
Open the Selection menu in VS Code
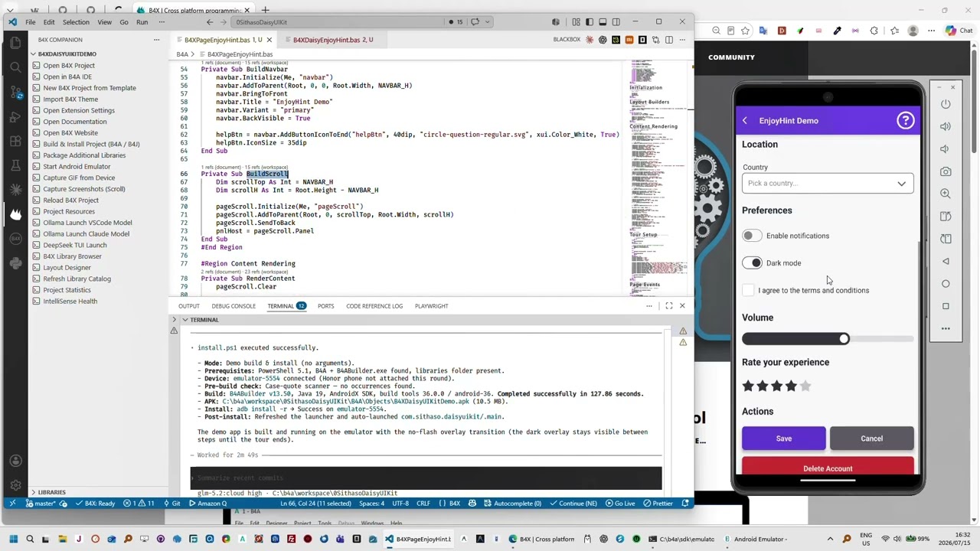point(76,22)
